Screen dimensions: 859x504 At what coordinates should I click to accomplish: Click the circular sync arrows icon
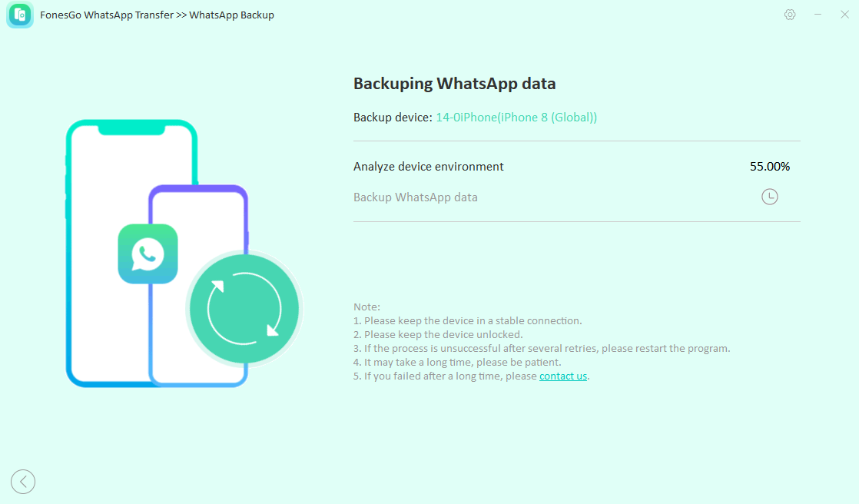pos(244,309)
